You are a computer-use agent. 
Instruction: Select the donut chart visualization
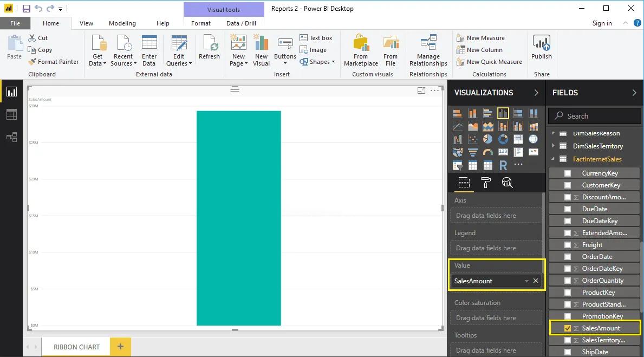coord(503,140)
